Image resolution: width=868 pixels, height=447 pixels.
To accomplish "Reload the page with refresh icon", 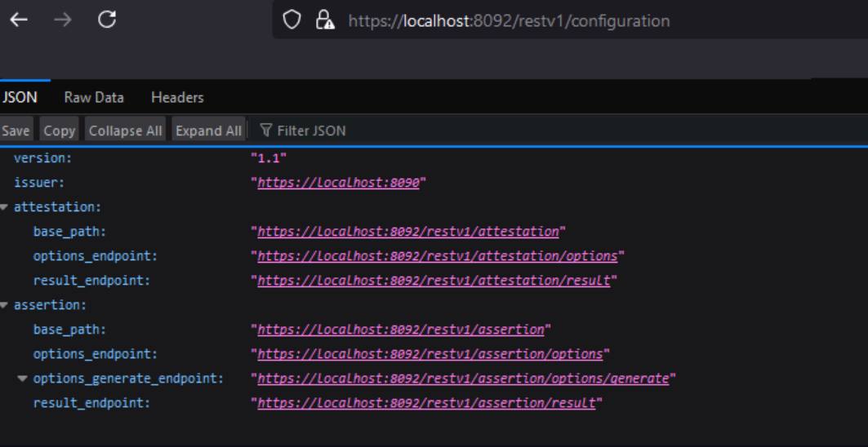I will [x=107, y=20].
